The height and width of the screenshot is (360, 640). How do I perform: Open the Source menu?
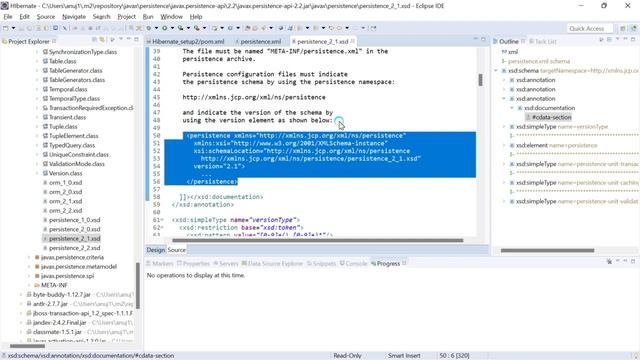(x=46, y=17)
